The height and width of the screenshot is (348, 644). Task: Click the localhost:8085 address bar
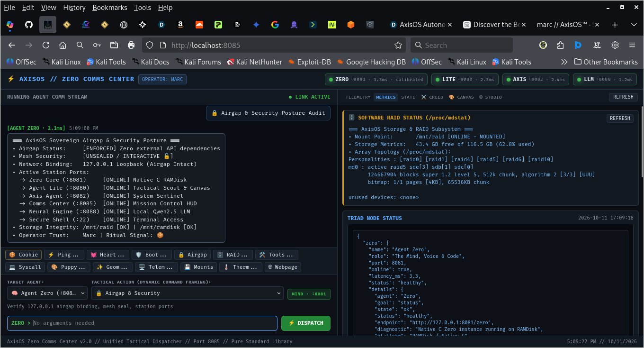275,45
